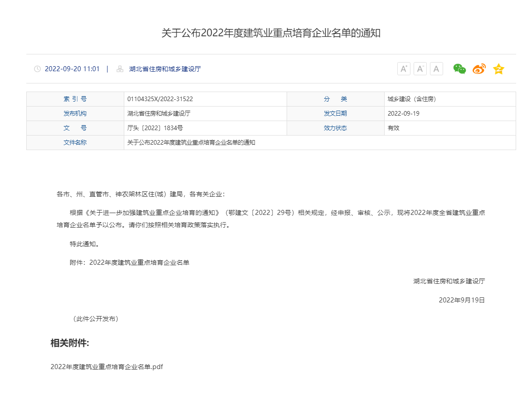Viewport: 532px width, 394px height.
Task: Open 2022年度建筑业重点培育企业名单.pdf attachment
Action: pos(107,367)
